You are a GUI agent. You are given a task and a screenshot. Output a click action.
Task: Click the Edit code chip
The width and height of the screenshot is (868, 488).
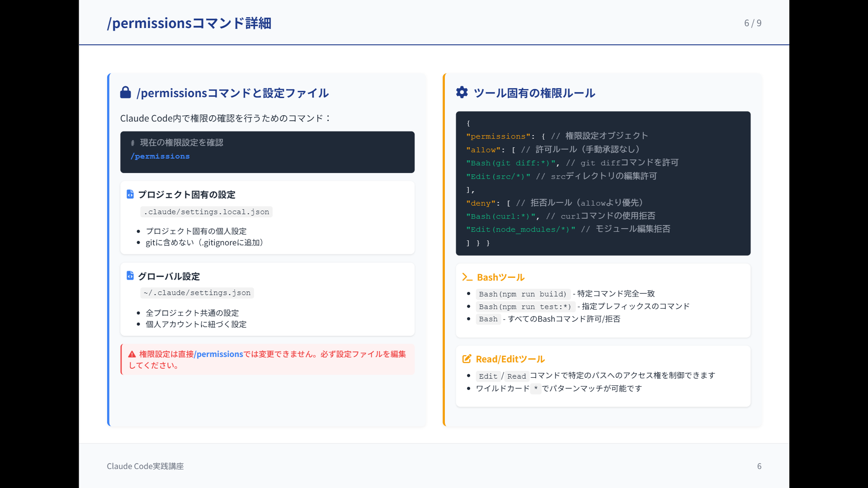coord(488,376)
